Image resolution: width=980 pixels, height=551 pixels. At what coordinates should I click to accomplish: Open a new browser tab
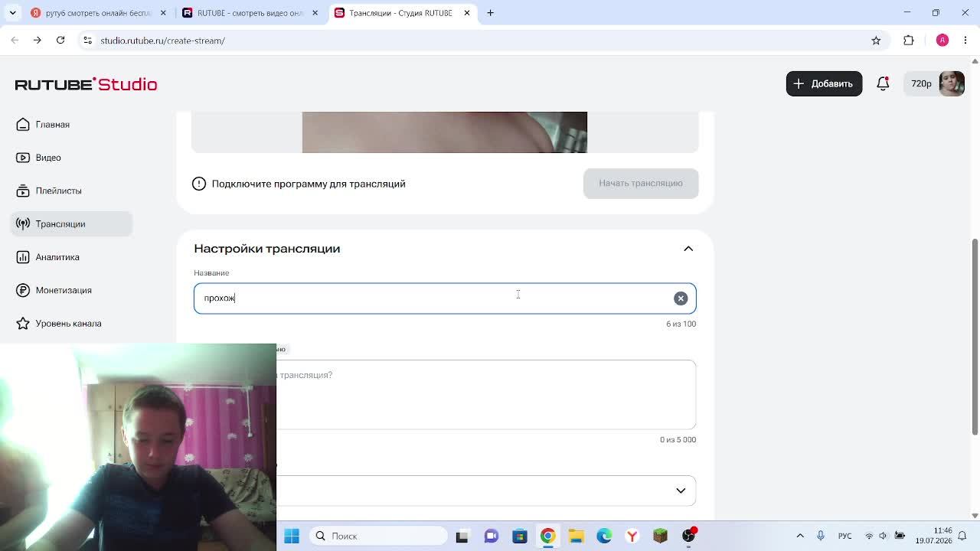click(491, 13)
